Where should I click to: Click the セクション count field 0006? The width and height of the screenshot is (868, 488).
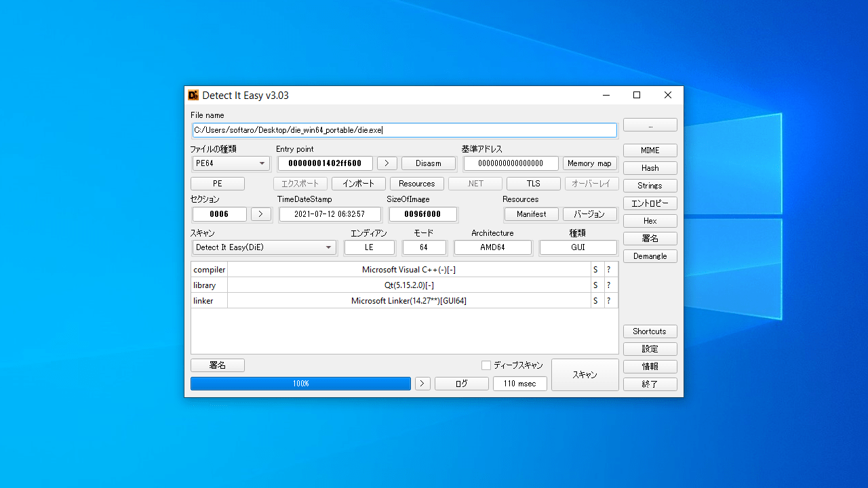tap(220, 214)
